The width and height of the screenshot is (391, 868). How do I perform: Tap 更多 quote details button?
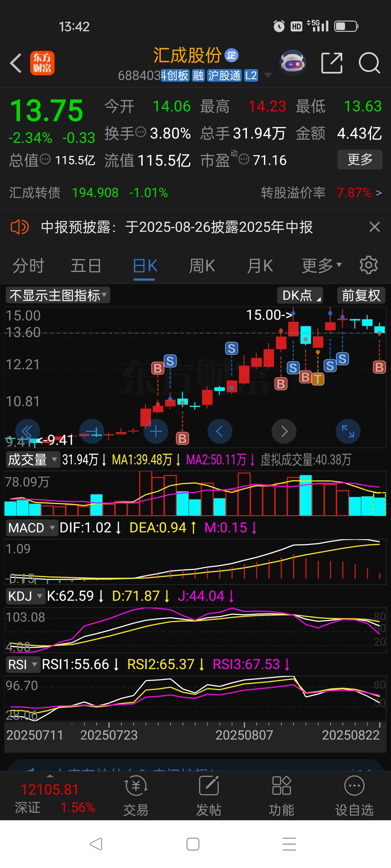(x=360, y=159)
